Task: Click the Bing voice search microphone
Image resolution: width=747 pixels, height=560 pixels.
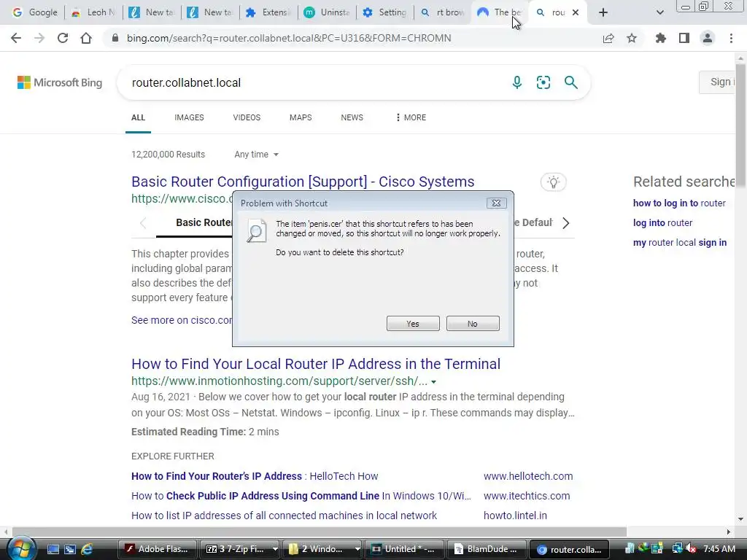Action: (x=517, y=82)
